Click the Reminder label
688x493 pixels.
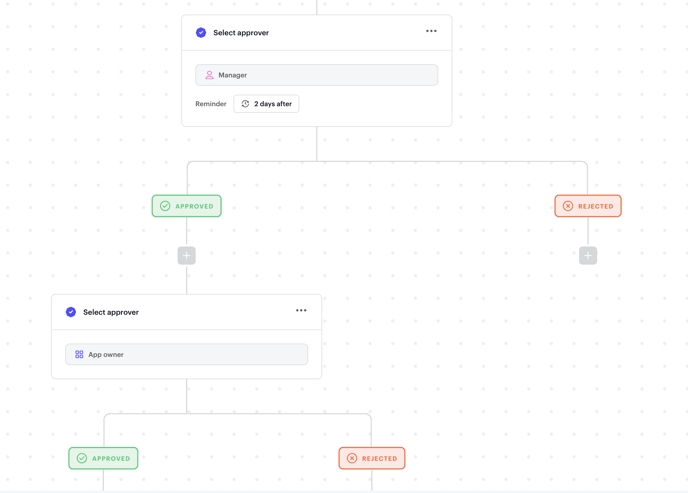tap(211, 104)
